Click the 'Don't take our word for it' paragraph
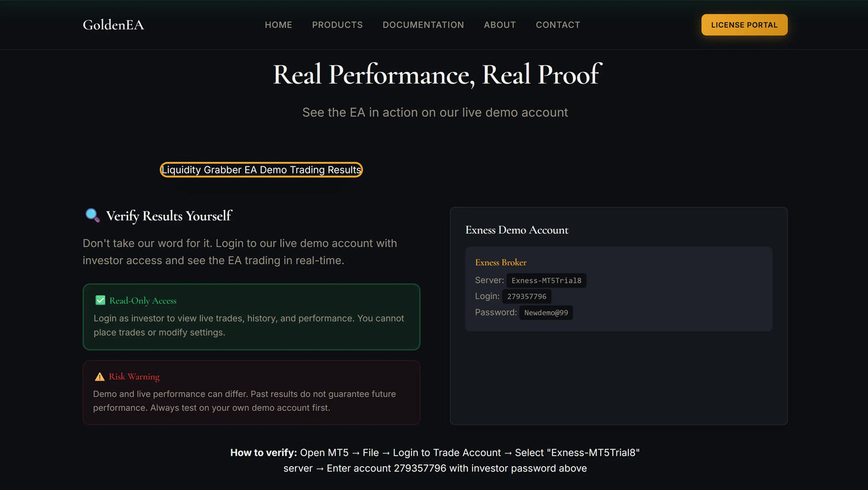This screenshot has height=490, width=868. click(240, 252)
